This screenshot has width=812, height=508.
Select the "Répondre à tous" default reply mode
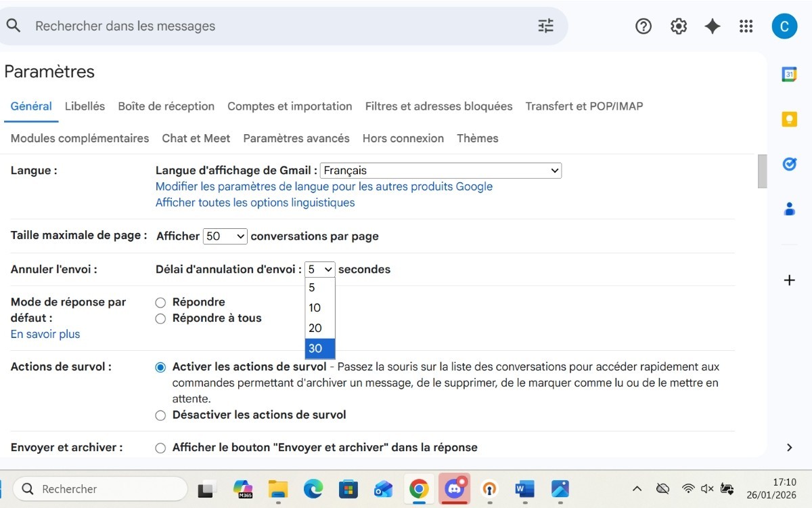coord(160,318)
